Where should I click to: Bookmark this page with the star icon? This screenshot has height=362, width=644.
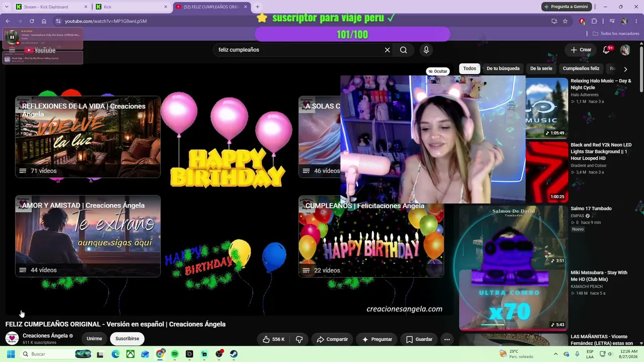pos(565,21)
